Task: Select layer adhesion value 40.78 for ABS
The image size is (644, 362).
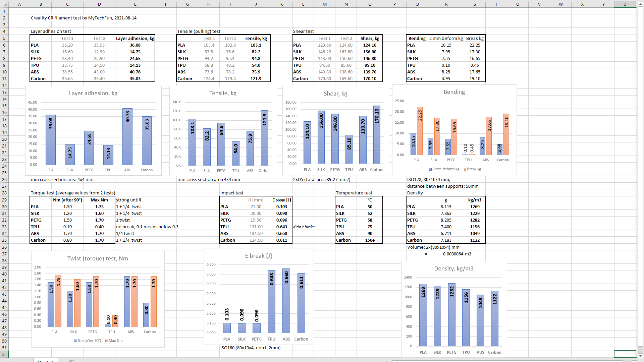Action: coord(135,72)
